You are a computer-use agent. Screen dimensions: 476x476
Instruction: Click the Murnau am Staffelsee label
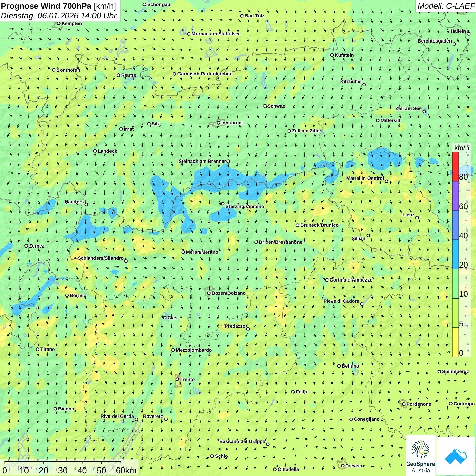point(216,34)
